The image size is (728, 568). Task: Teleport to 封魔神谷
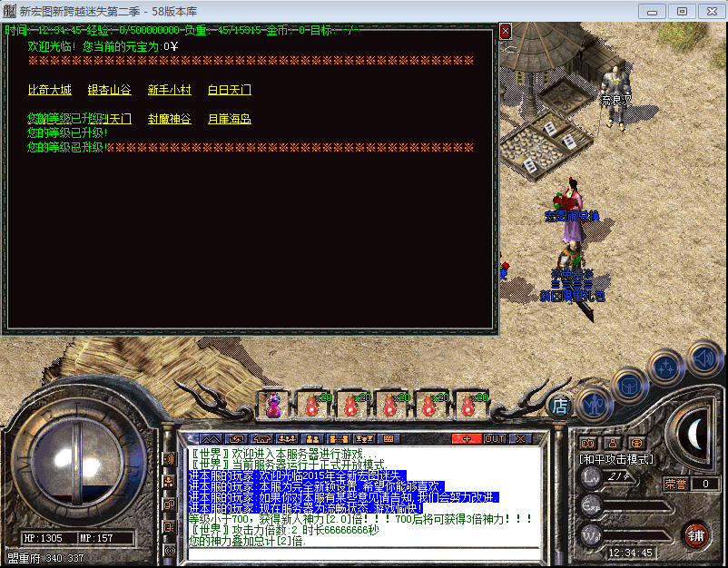170,119
